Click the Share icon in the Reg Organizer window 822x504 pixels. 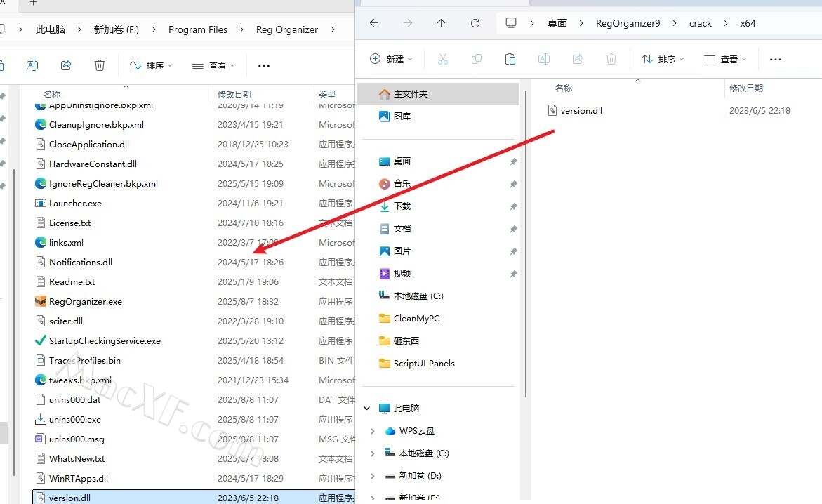[66, 65]
